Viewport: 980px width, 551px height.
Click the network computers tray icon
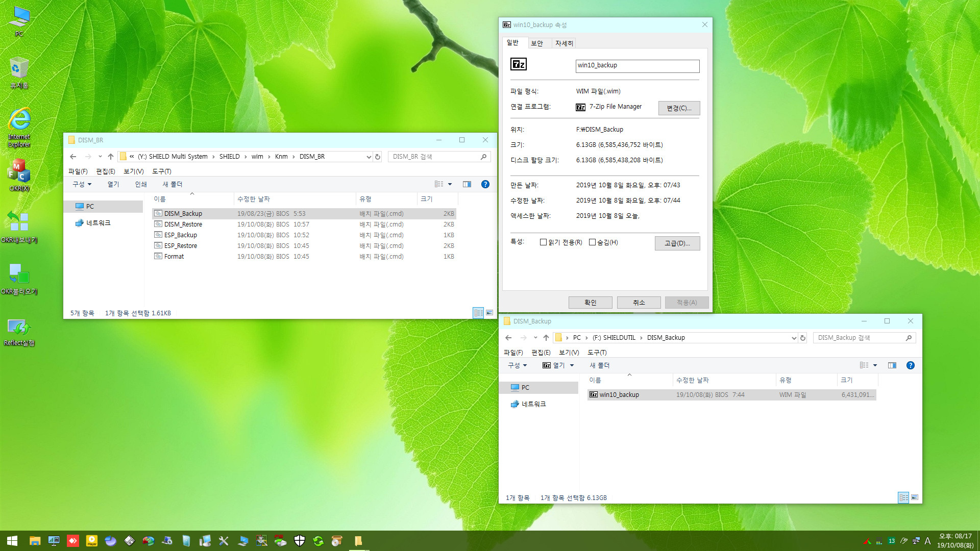coord(916,541)
